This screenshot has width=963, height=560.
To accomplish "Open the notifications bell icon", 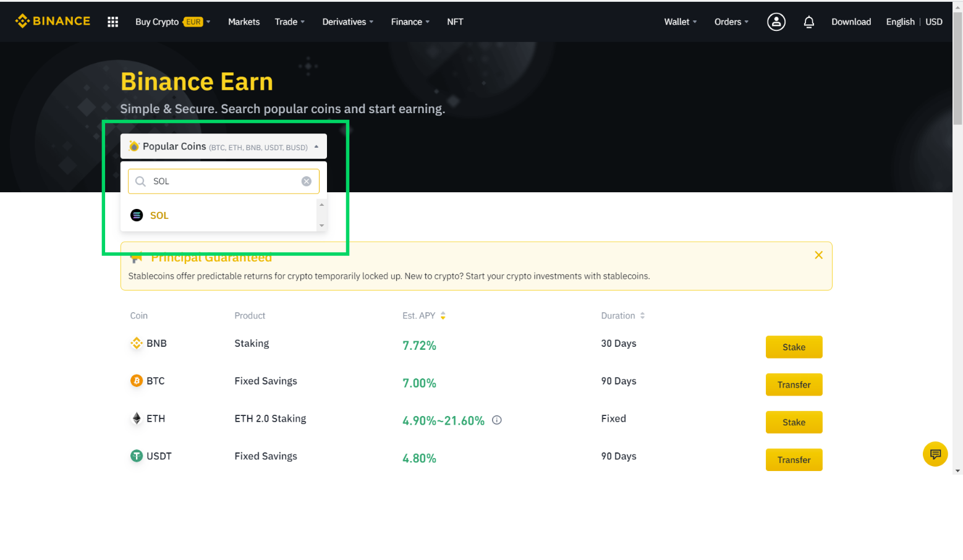I will [808, 22].
